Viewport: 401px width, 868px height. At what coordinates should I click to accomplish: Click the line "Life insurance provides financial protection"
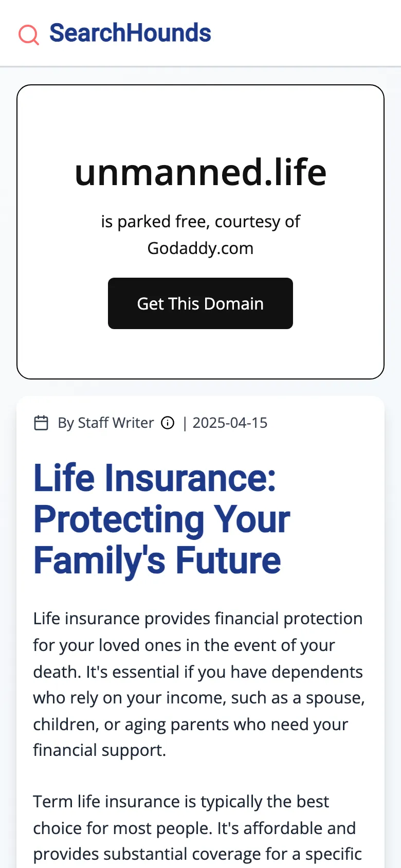pos(198,618)
